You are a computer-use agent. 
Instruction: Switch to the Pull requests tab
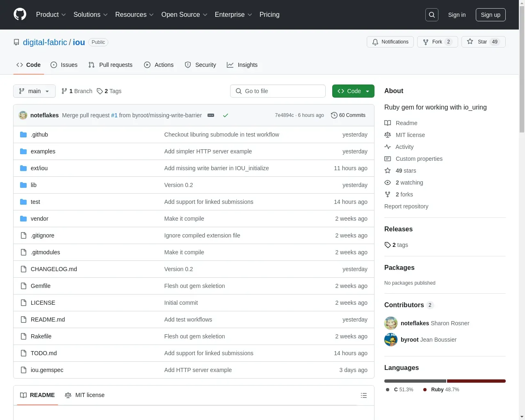pyautogui.click(x=110, y=65)
